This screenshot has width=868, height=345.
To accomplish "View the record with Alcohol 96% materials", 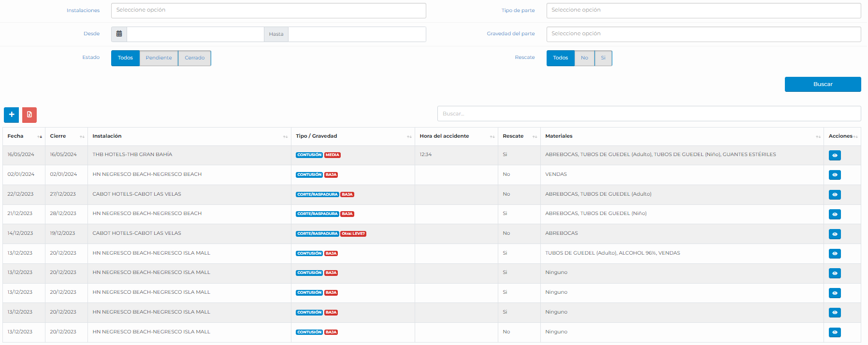I will tap(834, 254).
